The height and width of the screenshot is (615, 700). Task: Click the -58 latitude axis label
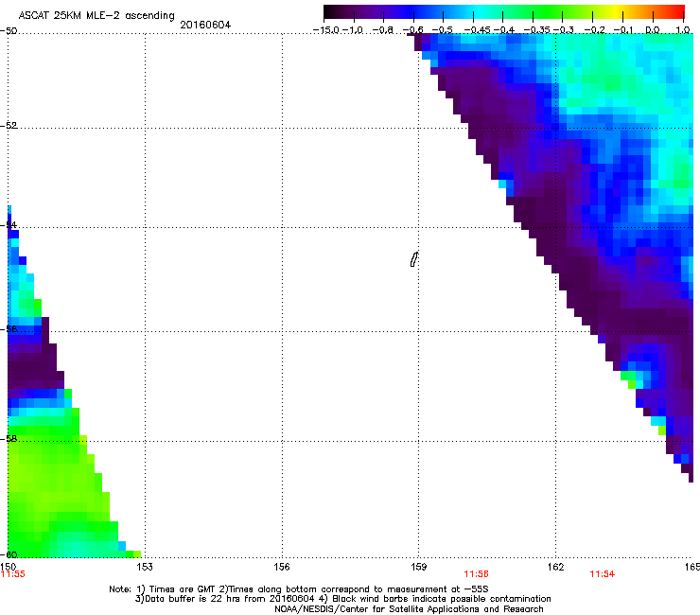click(x=9, y=439)
